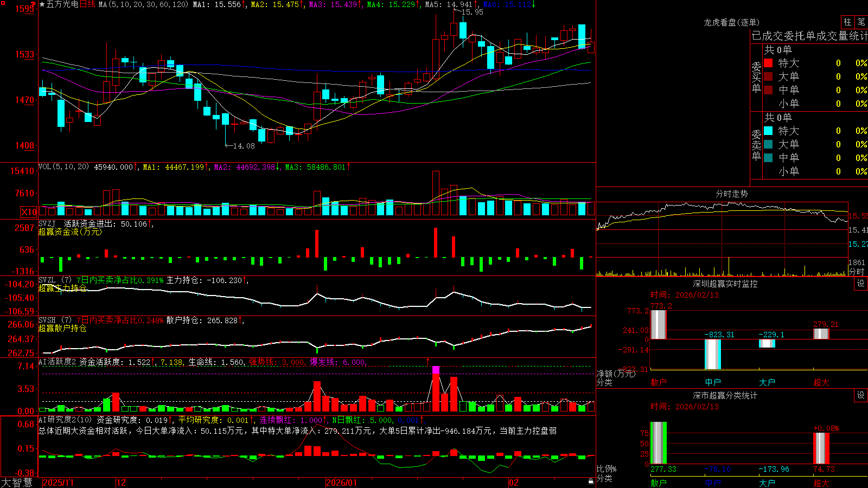The width and height of the screenshot is (868, 488).
Task: Click the 笔 (tick) view button
Action: (861, 22)
